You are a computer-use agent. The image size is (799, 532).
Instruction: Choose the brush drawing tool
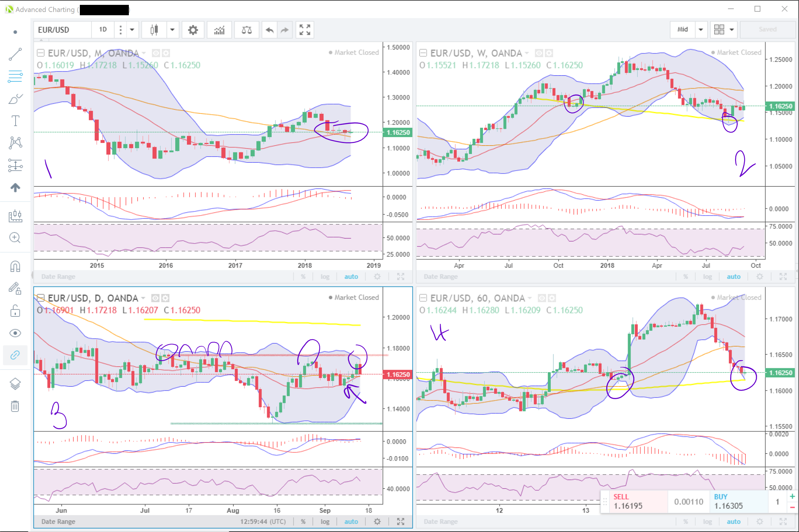pos(15,99)
